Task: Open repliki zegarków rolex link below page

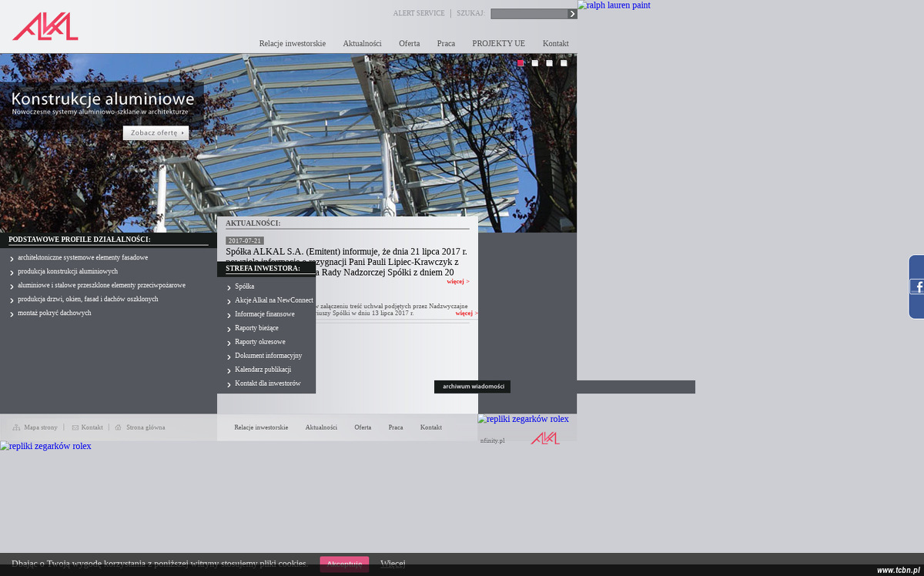Action: pos(45,446)
